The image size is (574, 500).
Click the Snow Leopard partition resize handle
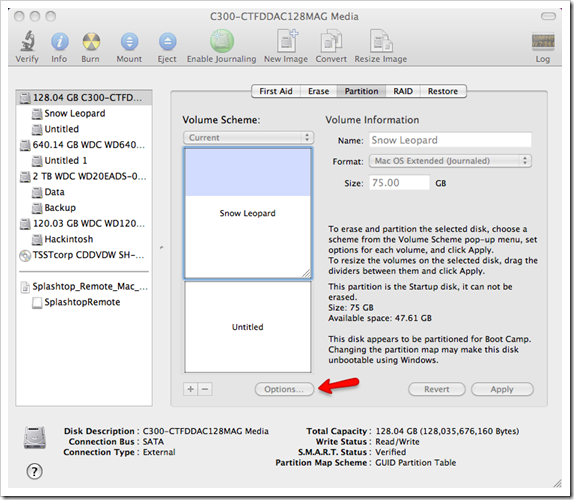pyautogui.click(x=307, y=274)
